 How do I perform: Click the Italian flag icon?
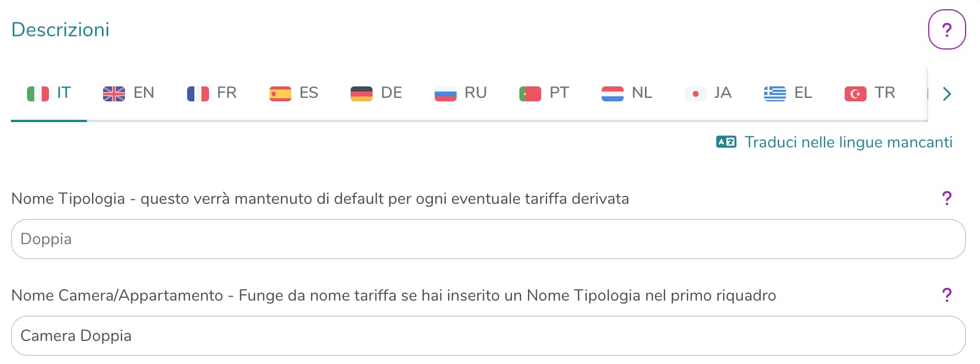coord(38,93)
